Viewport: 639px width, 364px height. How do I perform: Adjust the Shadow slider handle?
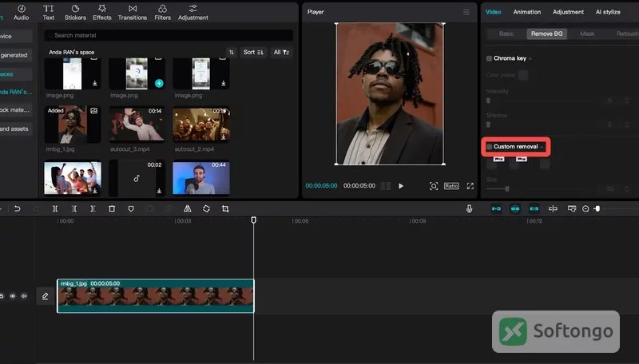pos(488,125)
